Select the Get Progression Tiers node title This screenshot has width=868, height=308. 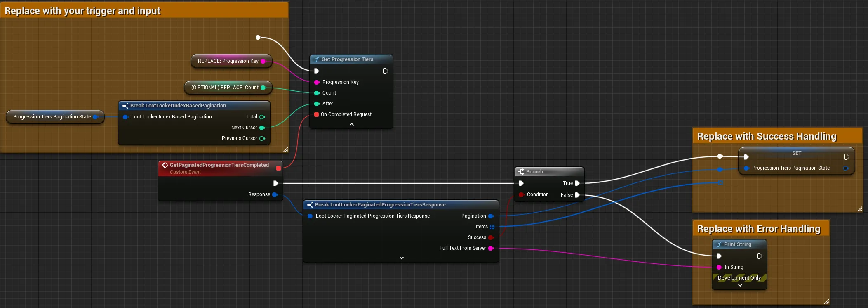(x=347, y=59)
